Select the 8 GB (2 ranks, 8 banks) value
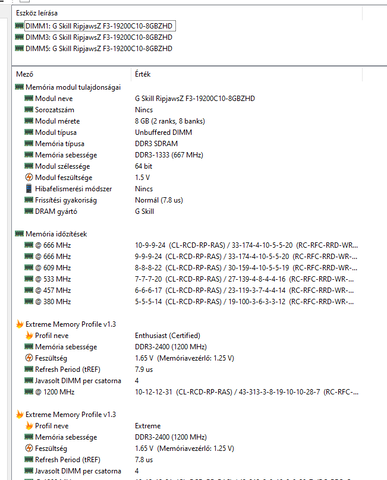The image size is (387, 480). 170,121
